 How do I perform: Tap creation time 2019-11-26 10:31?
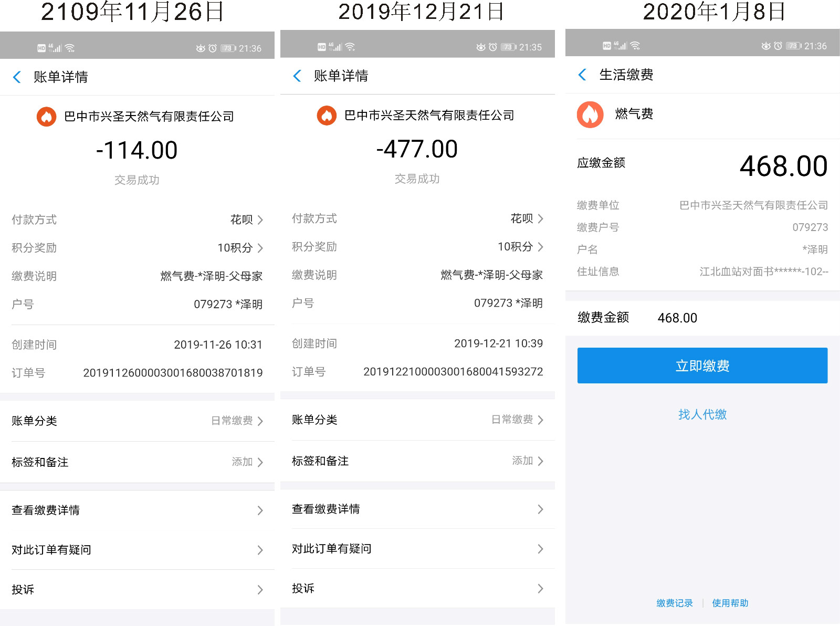218,345
